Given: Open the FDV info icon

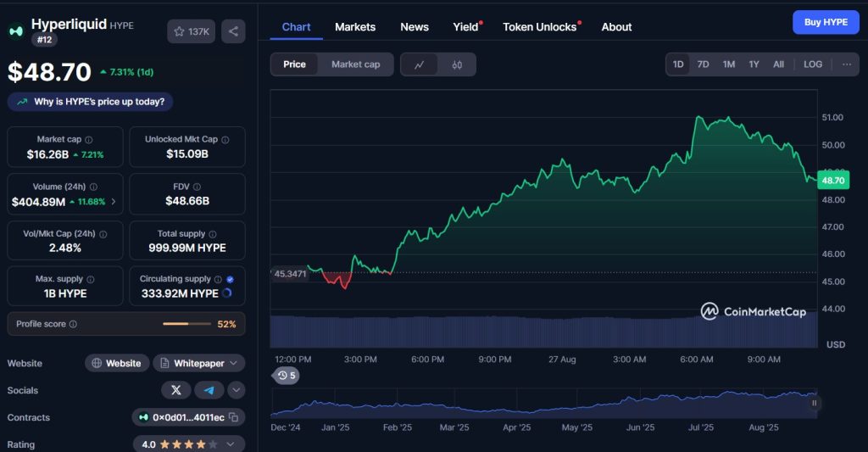Looking at the screenshot, I should pyautogui.click(x=197, y=187).
